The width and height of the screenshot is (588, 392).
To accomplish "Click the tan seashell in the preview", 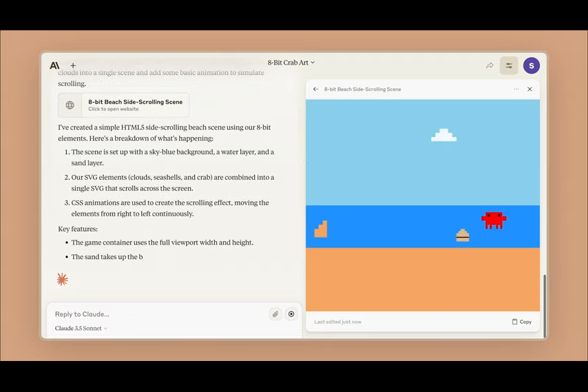I will [463, 235].
